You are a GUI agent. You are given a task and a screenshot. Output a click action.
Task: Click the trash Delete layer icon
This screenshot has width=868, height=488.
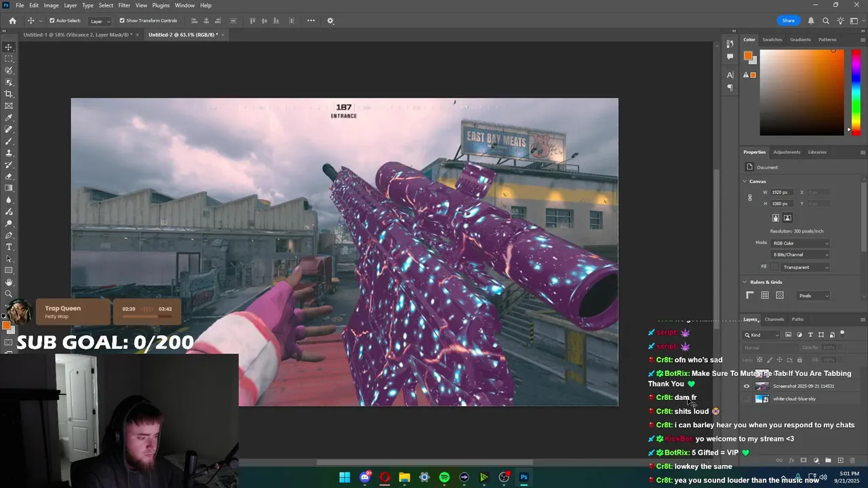pos(852,460)
